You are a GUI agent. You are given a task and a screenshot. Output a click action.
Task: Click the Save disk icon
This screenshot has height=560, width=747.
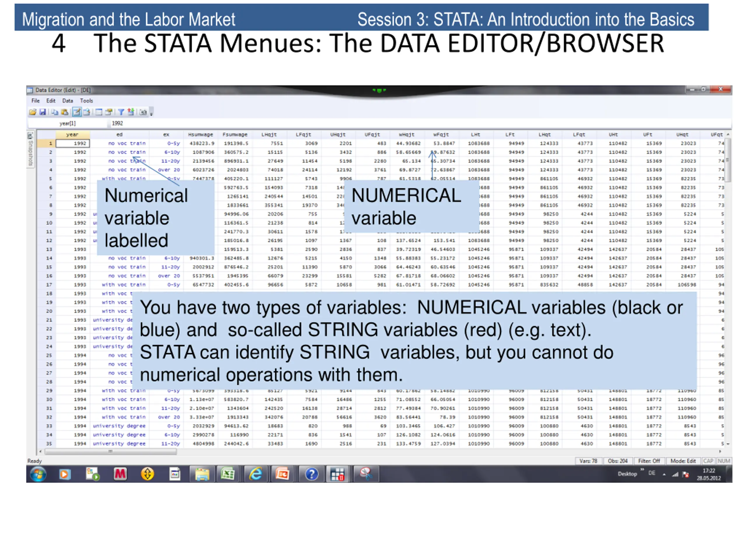43,112
